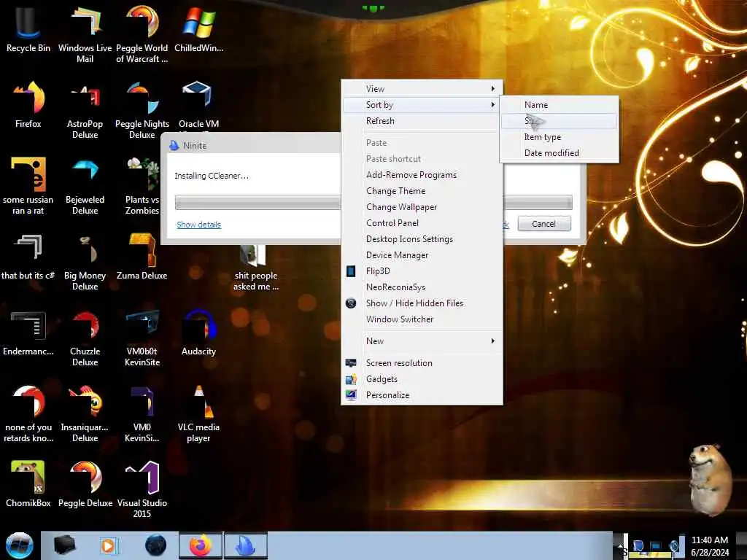Select Peggle World of Warcraft desktop icon
Image resolution: width=747 pixels, height=560 pixels.
click(x=142, y=34)
